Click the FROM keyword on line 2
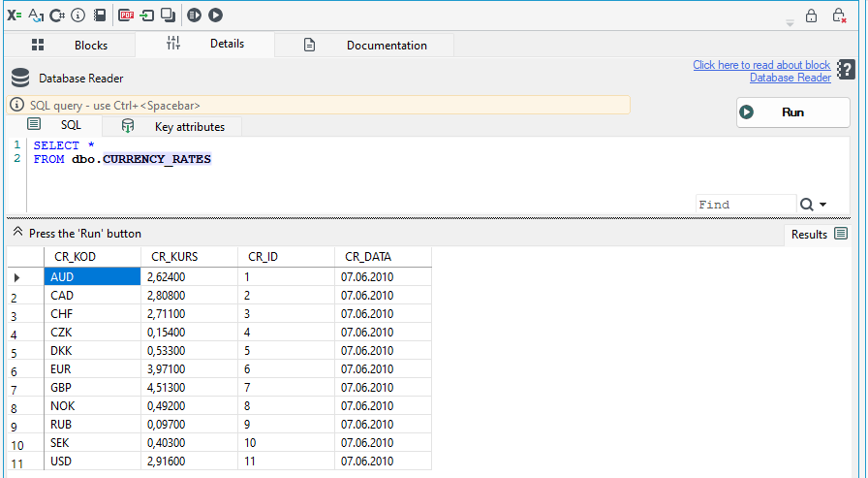Viewport: 868px width, 478px height. click(x=48, y=159)
